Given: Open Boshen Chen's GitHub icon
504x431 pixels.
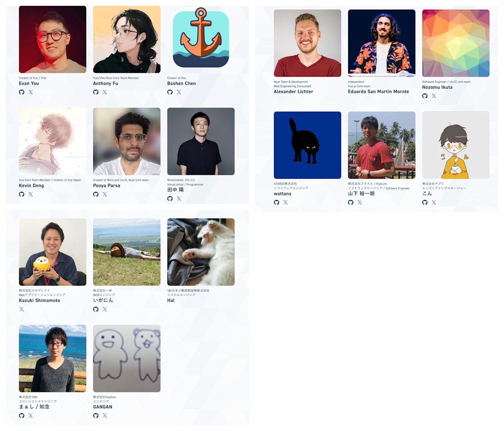Looking at the screenshot, I should click(x=170, y=92).
